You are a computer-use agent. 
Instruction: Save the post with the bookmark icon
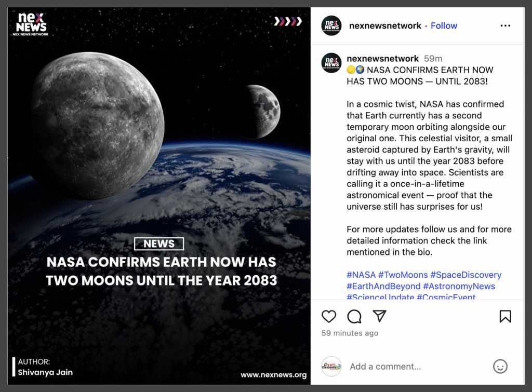[x=505, y=316]
